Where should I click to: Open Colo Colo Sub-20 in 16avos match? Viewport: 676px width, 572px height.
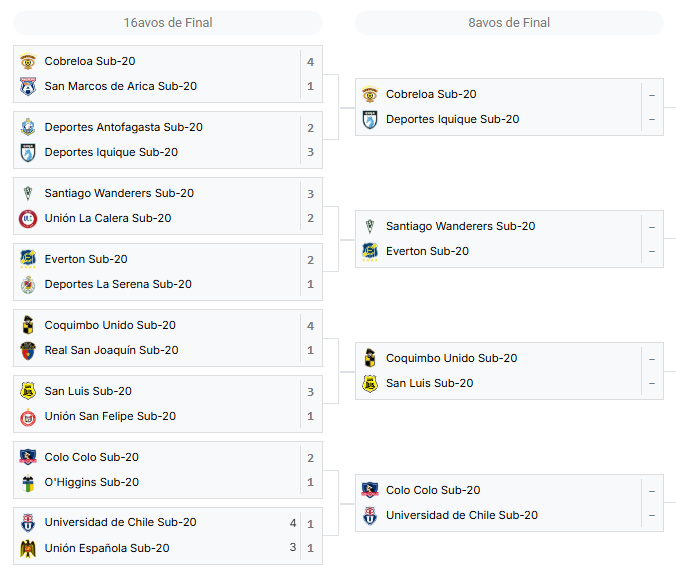click(91, 457)
